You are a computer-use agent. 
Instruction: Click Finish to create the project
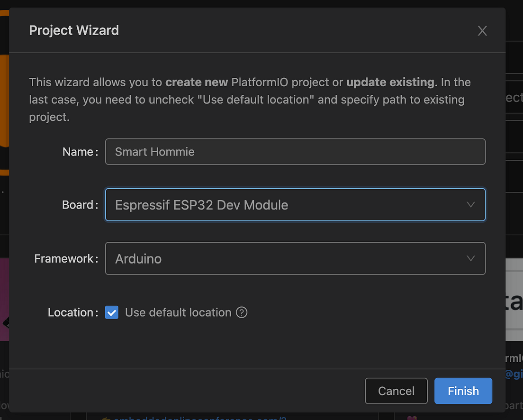pyautogui.click(x=463, y=391)
